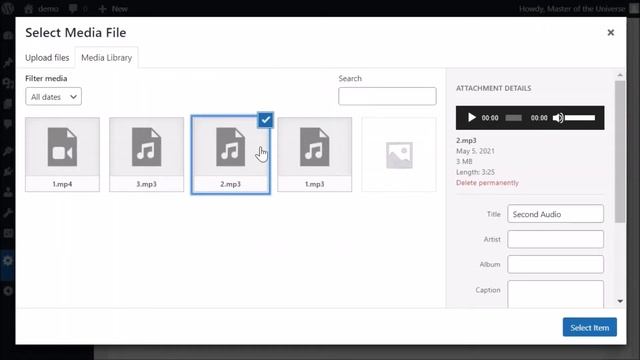
Task: Open the Media Library tab
Action: [107, 58]
